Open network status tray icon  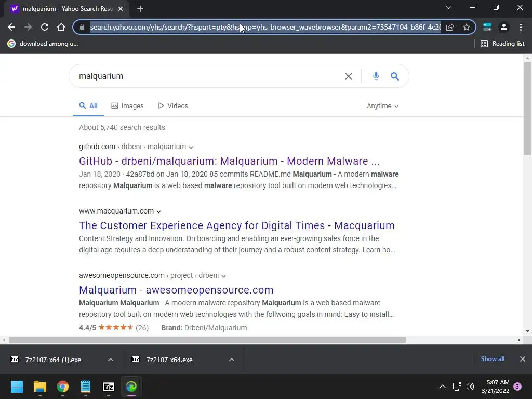[x=457, y=387]
